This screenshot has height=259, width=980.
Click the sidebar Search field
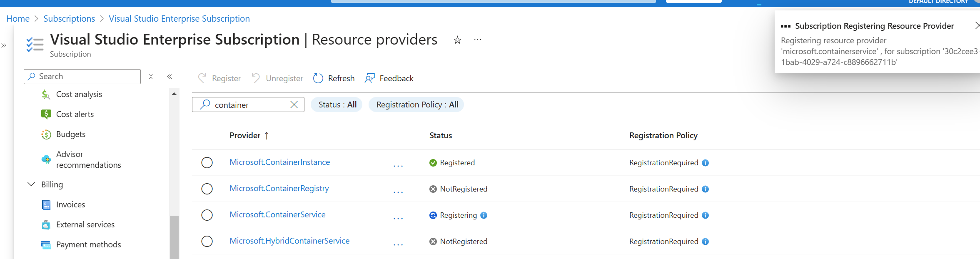(82, 77)
